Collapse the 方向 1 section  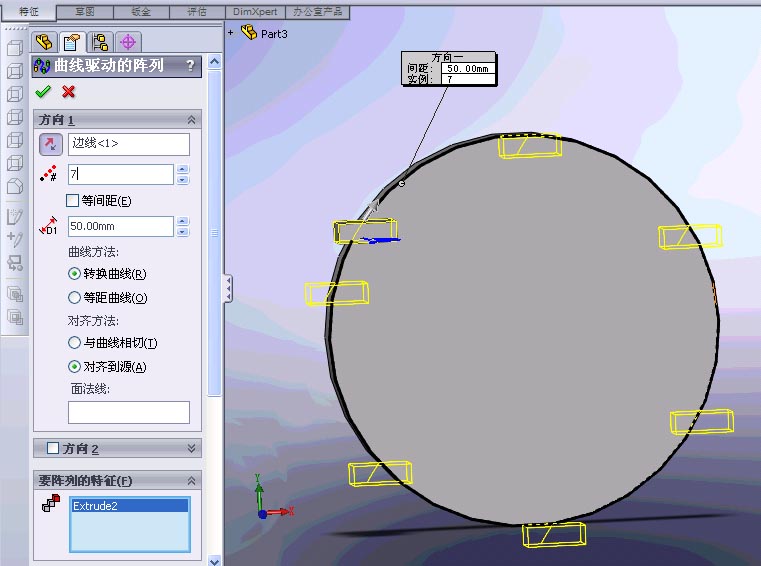[191, 119]
